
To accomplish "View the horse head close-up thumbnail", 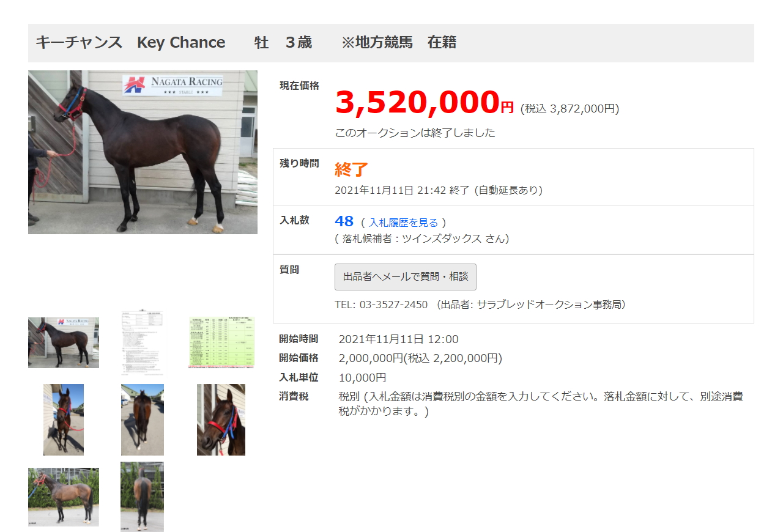I will (221, 419).
